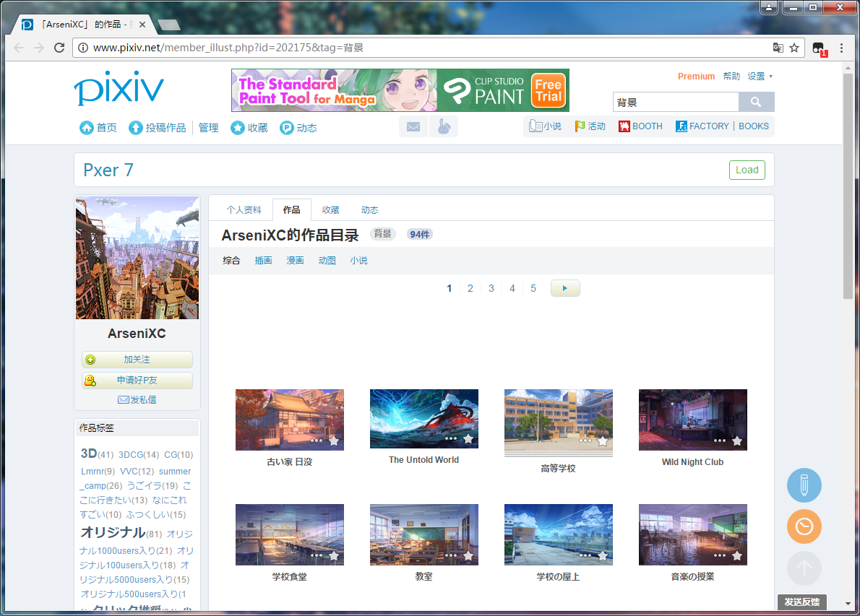Click the search input field
Image resolution: width=860 pixels, height=616 pixels.
click(x=676, y=102)
